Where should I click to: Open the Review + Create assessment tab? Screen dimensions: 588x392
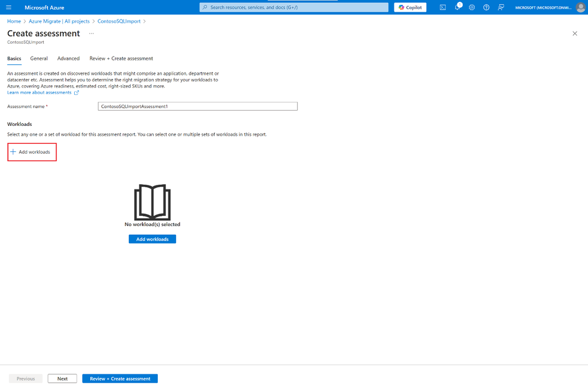(x=121, y=58)
